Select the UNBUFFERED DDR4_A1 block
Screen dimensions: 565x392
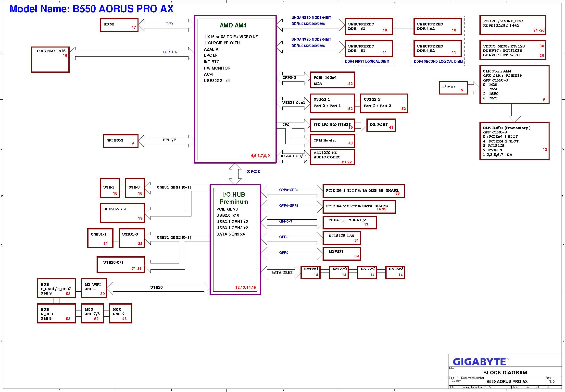click(x=369, y=26)
